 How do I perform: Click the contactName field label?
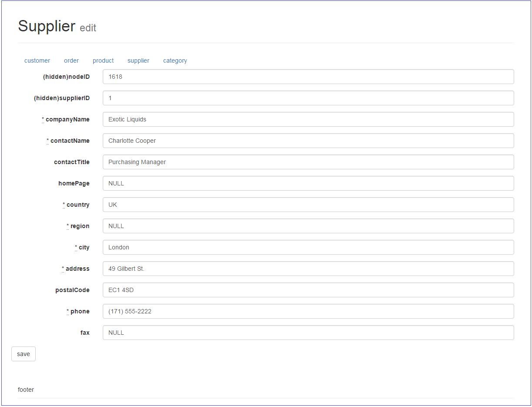pos(68,141)
